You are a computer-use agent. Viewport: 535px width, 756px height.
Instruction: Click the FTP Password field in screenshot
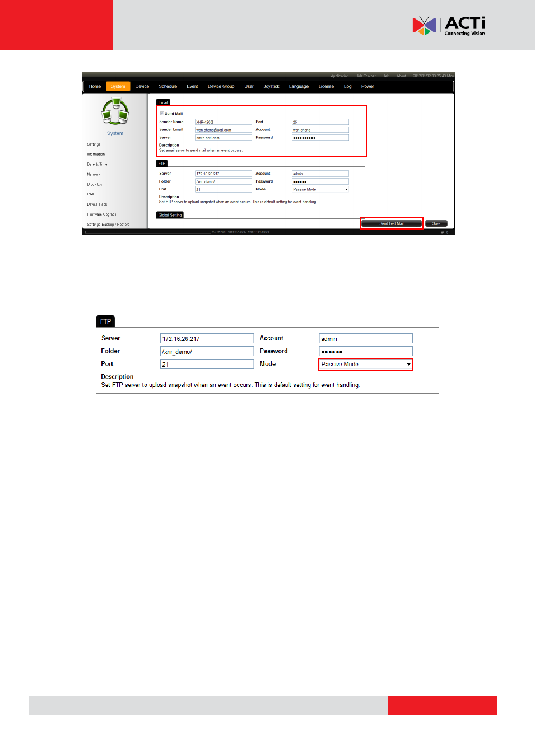click(x=320, y=181)
